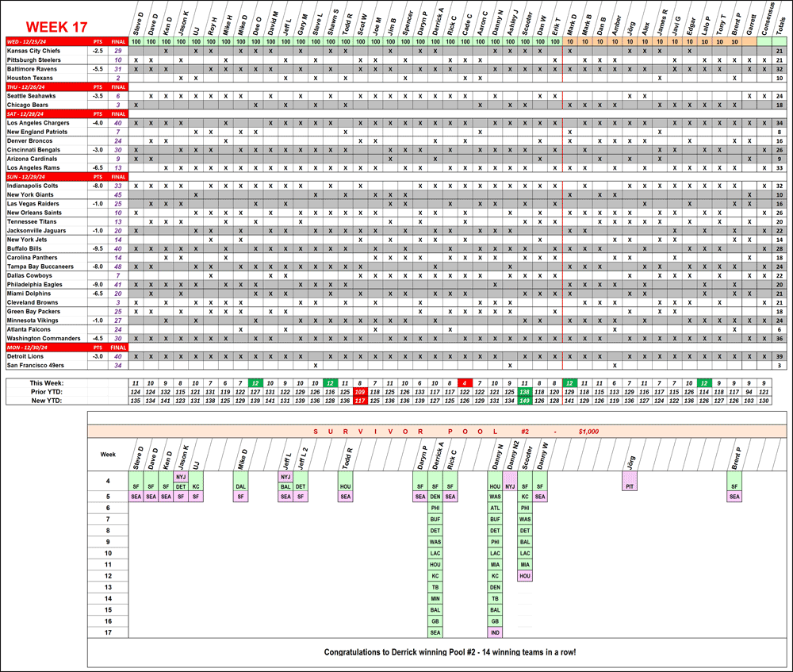Select the Atlanta Falcons row label
Screen dimensions: 793x672
tap(29, 329)
